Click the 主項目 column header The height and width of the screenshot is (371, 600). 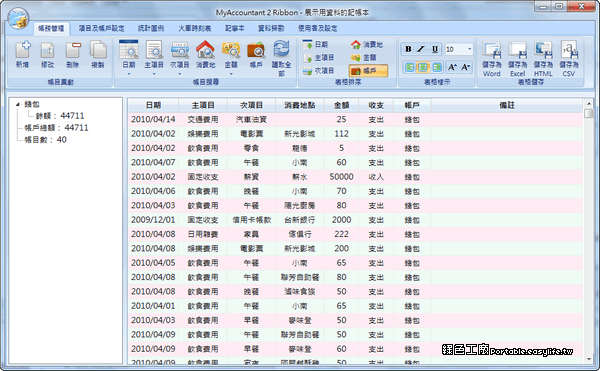click(x=203, y=105)
